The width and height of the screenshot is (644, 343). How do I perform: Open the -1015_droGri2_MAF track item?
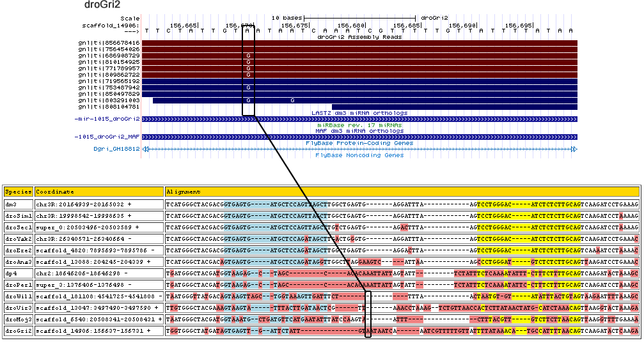point(107,137)
